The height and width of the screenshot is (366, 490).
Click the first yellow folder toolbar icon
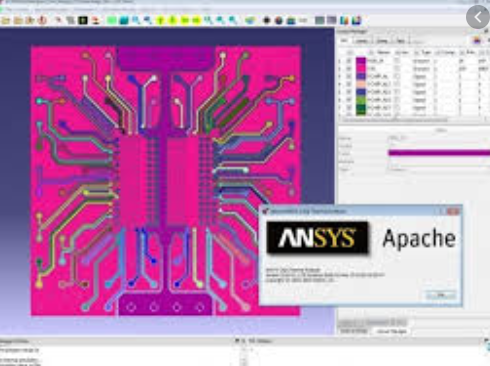coord(5,21)
